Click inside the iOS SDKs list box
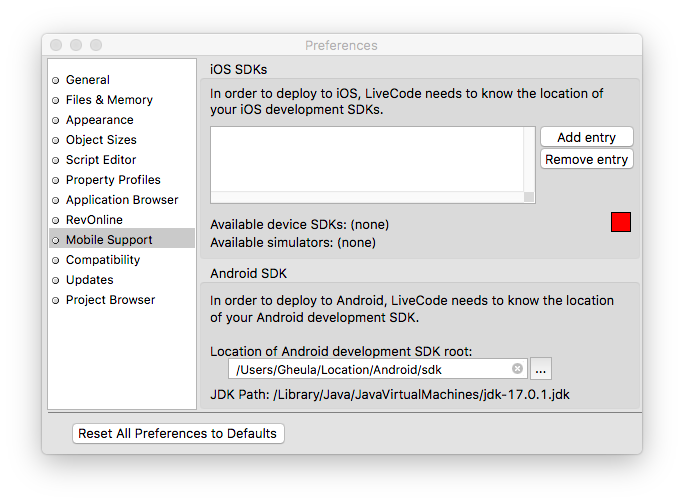The image size is (684, 504). [x=372, y=160]
